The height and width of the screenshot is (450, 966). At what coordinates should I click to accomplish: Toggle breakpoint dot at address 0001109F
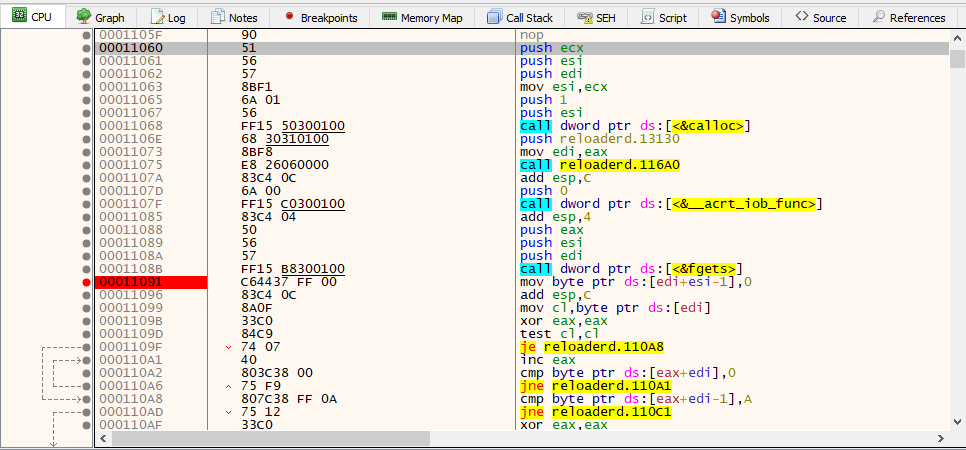click(86, 347)
